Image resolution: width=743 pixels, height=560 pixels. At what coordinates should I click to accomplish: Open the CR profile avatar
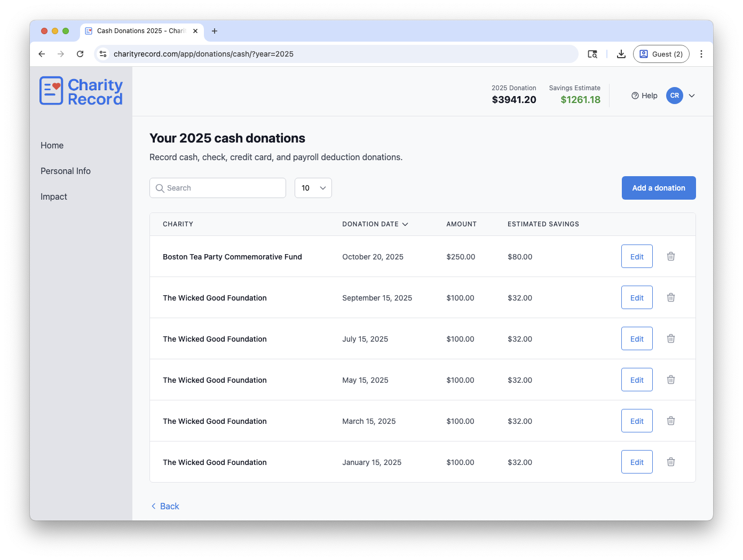(674, 96)
